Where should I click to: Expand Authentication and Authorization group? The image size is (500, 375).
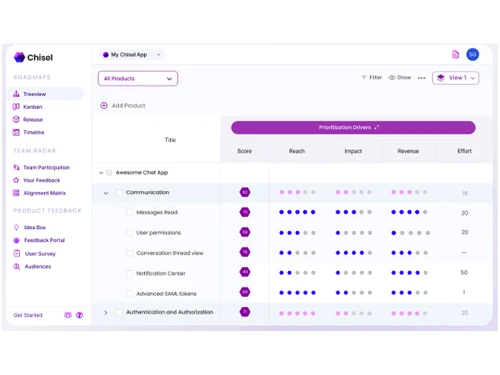(106, 313)
